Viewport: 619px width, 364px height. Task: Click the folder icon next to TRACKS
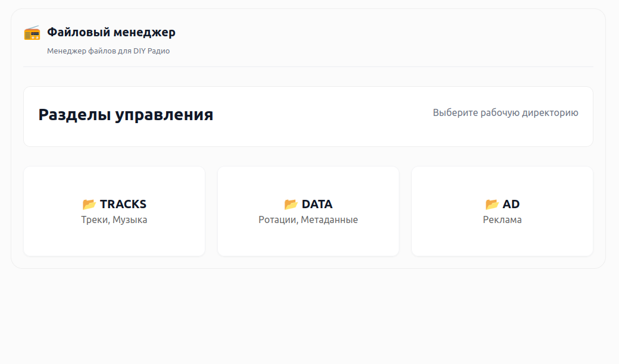pyautogui.click(x=89, y=204)
